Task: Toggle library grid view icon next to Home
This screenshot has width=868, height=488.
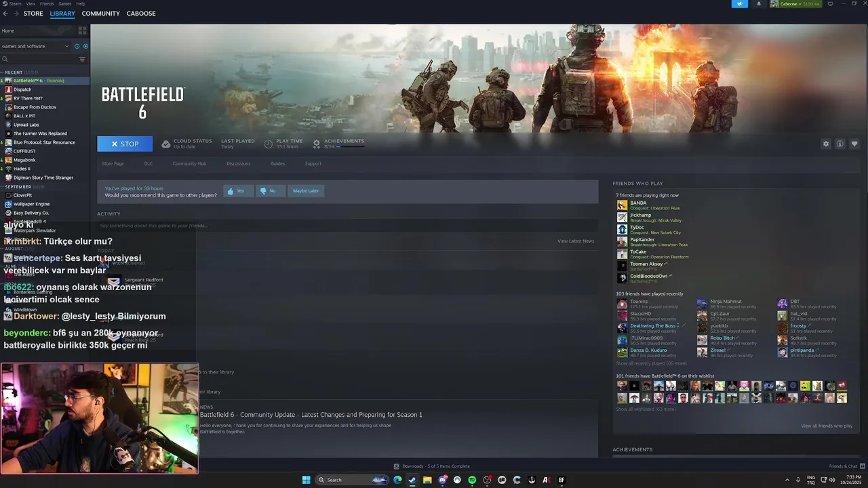Action: pos(83,30)
